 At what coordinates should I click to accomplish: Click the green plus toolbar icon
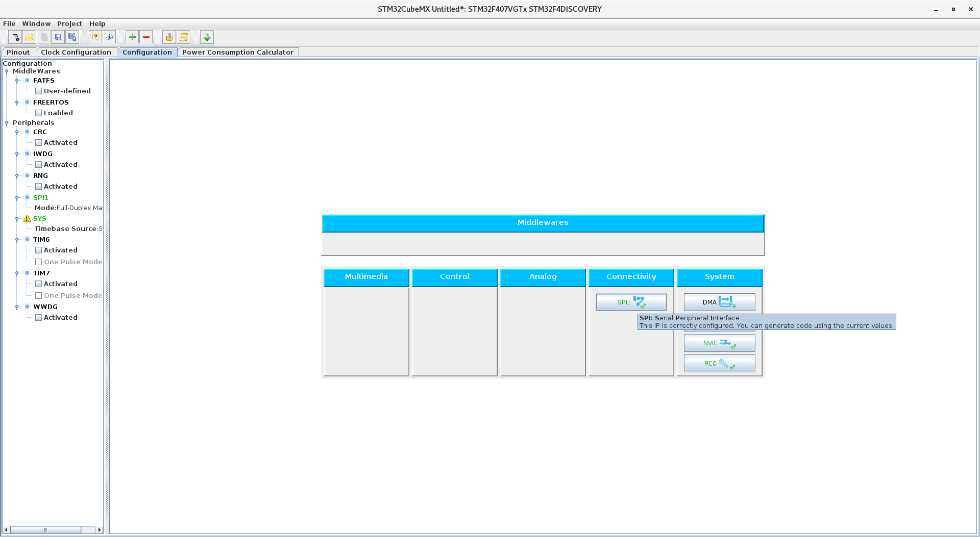132,37
